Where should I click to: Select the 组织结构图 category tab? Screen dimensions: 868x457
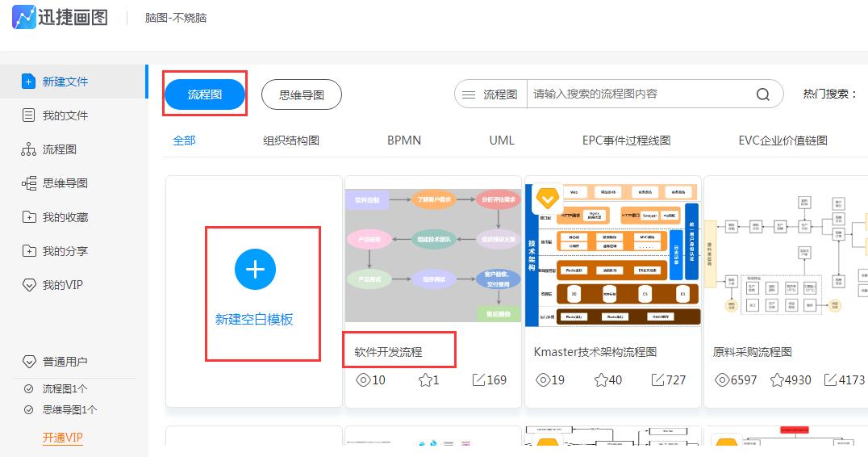tap(291, 140)
